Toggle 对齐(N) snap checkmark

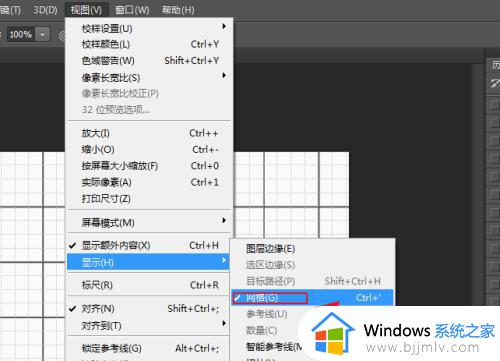[149, 309]
